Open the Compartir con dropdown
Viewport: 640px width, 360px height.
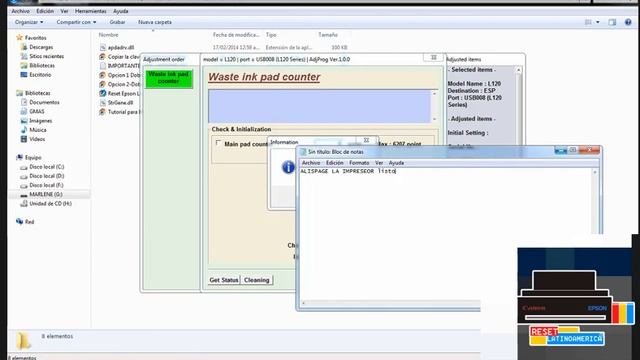[76, 22]
